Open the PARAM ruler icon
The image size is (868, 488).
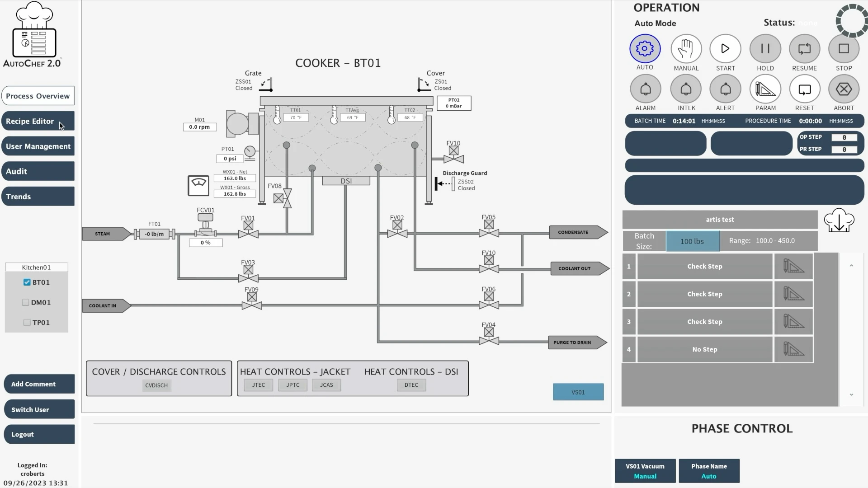(x=765, y=89)
